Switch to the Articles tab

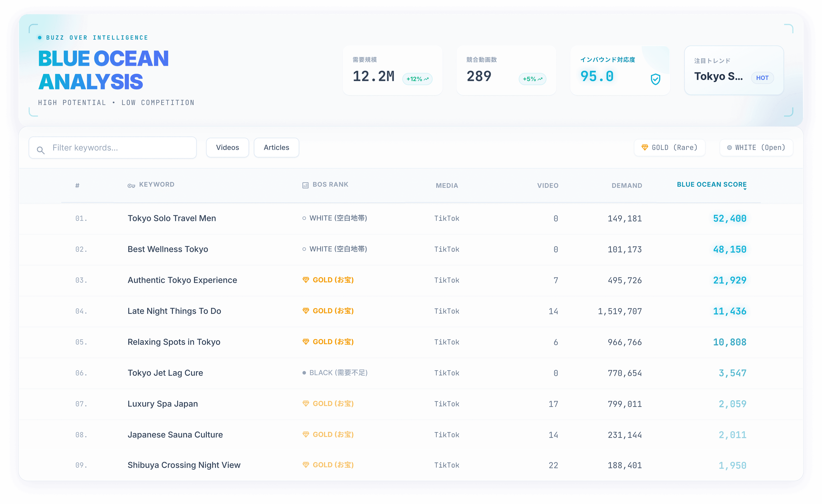tap(276, 148)
